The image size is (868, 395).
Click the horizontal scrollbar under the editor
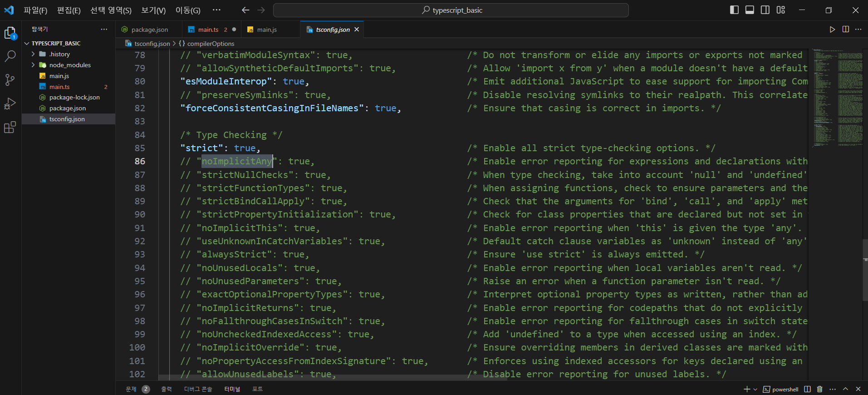333,377
